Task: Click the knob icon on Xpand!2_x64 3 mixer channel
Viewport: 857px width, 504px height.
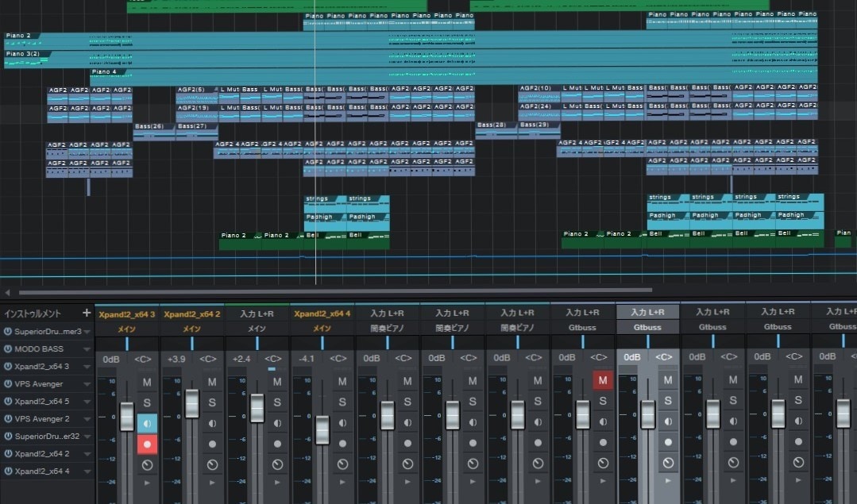Action: (x=146, y=465)
